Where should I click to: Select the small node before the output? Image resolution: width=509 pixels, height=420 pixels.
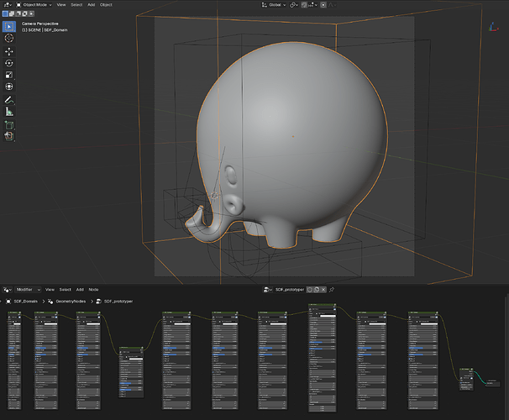tap(466, 379)
